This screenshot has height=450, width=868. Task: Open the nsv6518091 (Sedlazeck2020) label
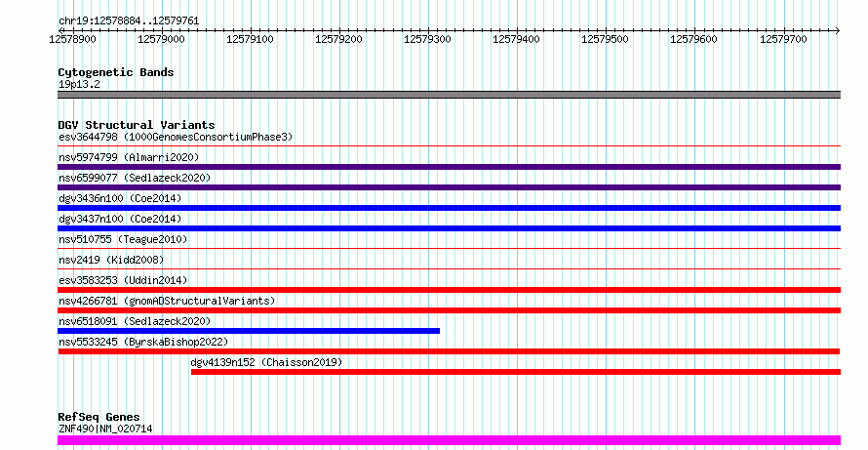coord(135,321)
